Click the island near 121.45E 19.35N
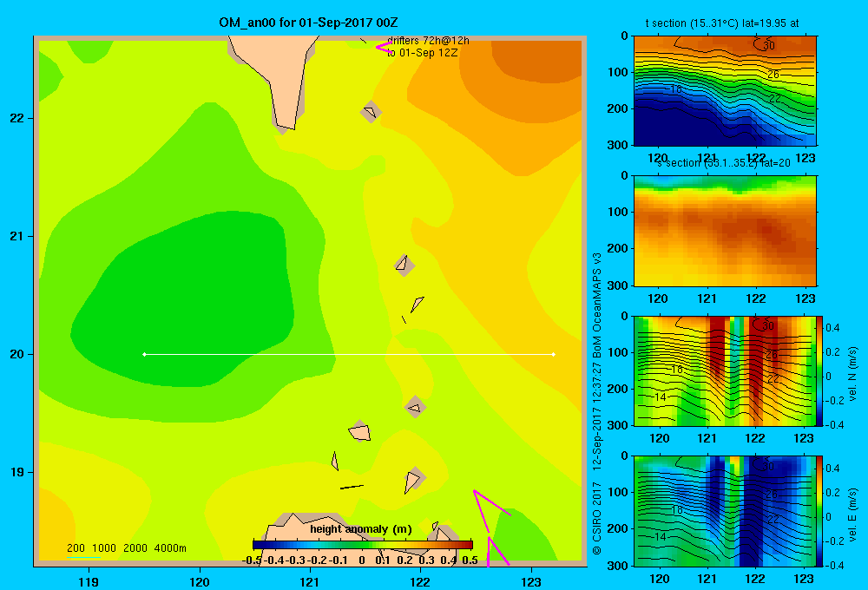 click(360, 431)
